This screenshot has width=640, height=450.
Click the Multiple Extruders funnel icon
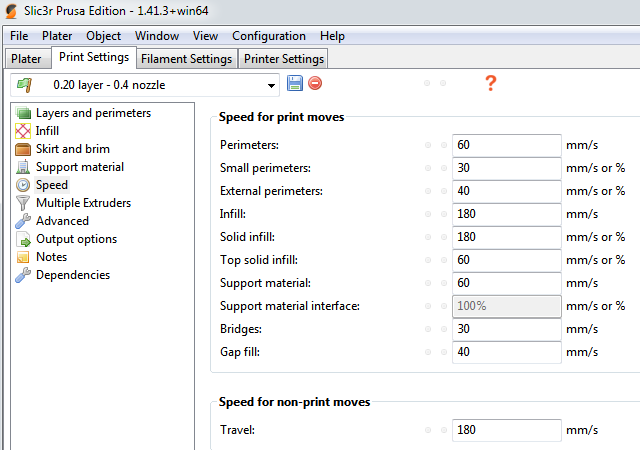tap(23, 203)
